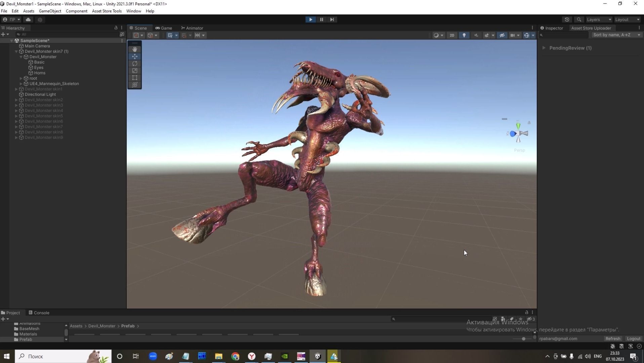644x363 pixels.
Task: Open Undo History button
Action: pos(567,19)
